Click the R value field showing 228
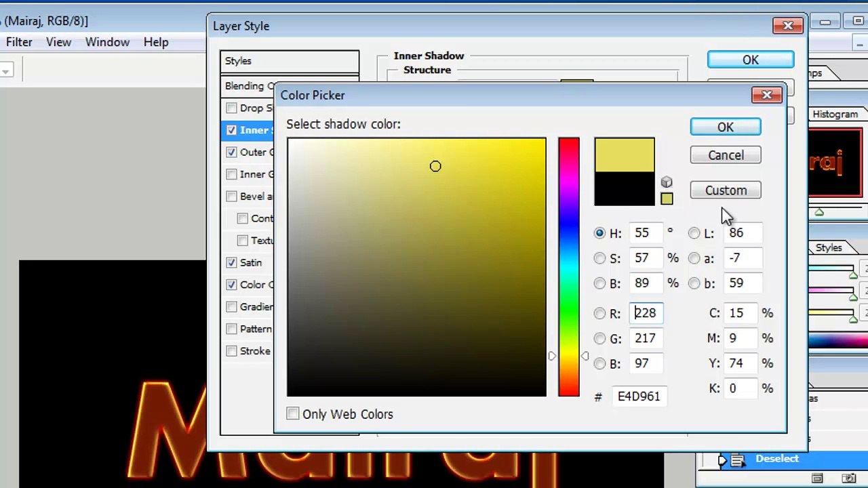The height and width of the screenshot is (488, 868). 646,313
